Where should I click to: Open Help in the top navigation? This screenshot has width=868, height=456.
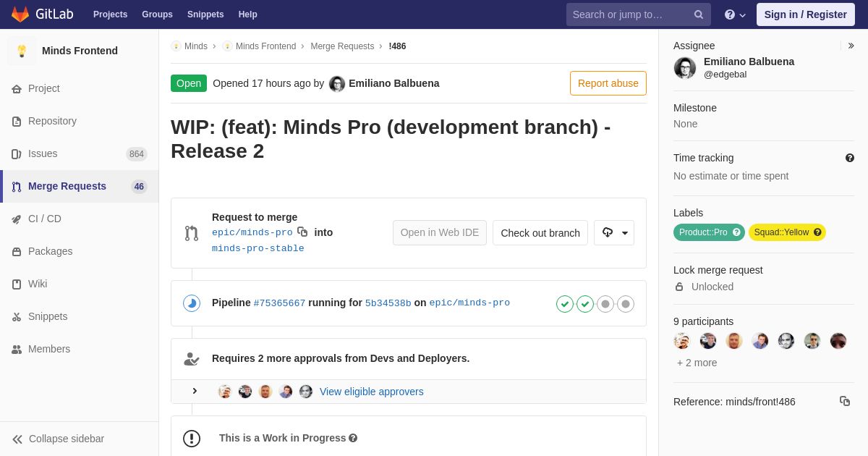tap(248, 14)
